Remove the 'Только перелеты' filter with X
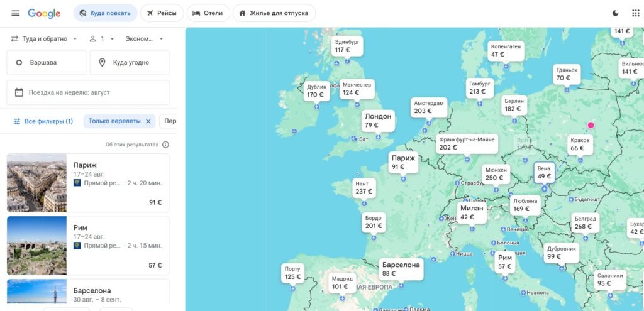The height and width of the screenshot is (311, 644). point(148,121)
